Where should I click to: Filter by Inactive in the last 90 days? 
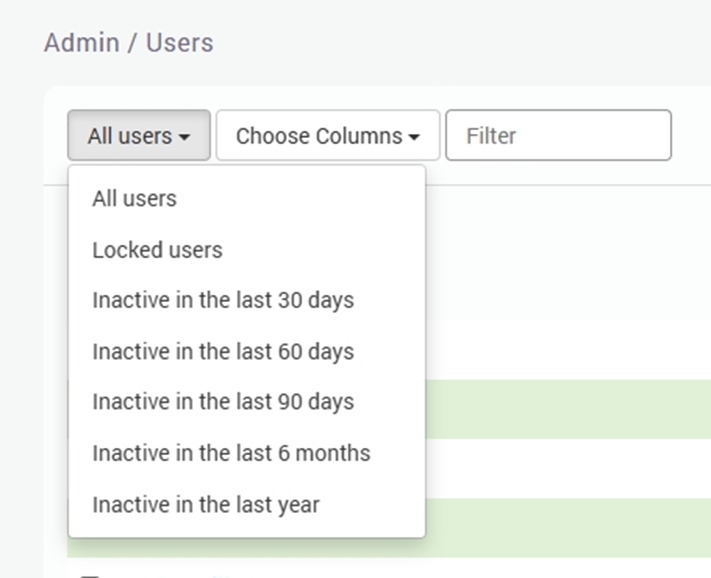click(x=223, y=402)
